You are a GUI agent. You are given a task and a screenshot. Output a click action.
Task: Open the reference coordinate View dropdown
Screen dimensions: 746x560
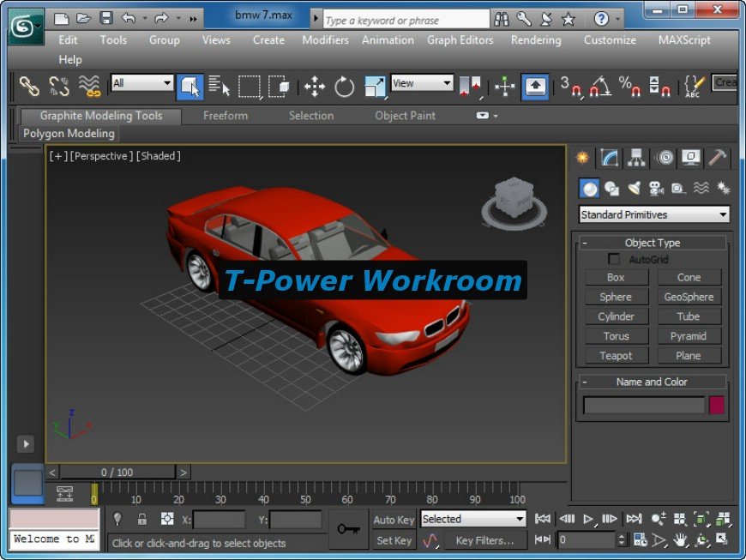[422, 83]
